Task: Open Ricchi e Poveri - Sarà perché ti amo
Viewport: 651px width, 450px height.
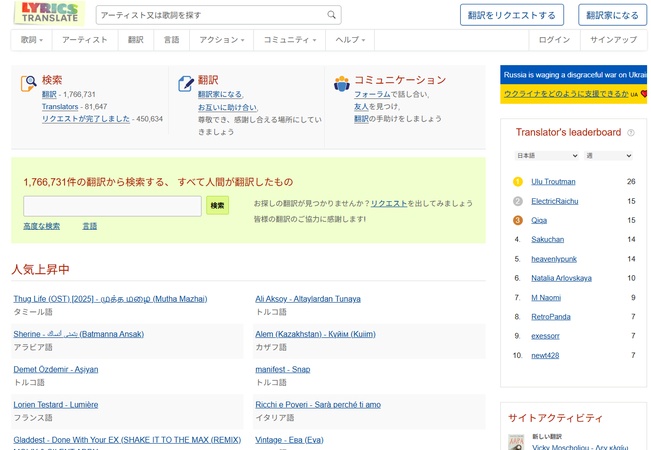Action: click(318, 405)
